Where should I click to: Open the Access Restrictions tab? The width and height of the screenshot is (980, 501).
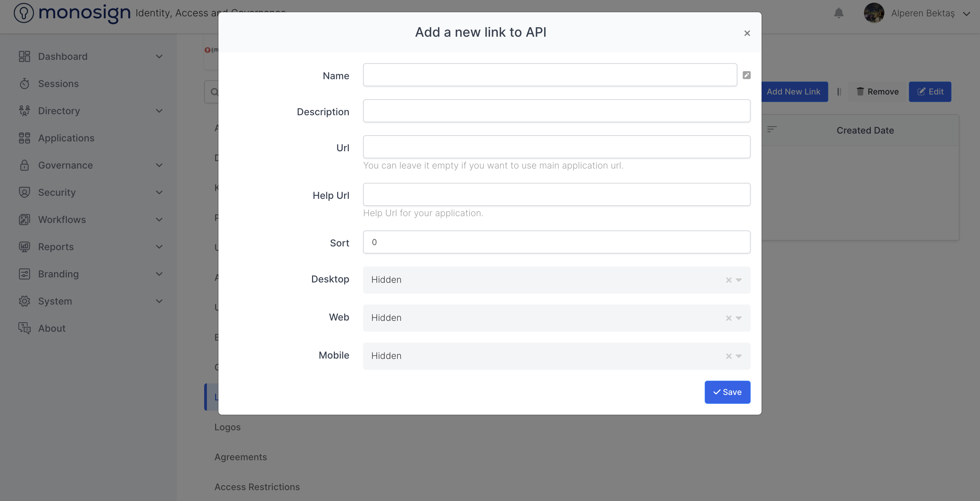tap(257, 487)
